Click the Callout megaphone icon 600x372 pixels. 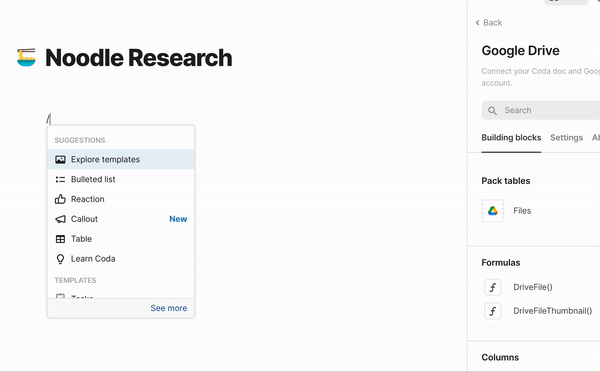[60, 219]
